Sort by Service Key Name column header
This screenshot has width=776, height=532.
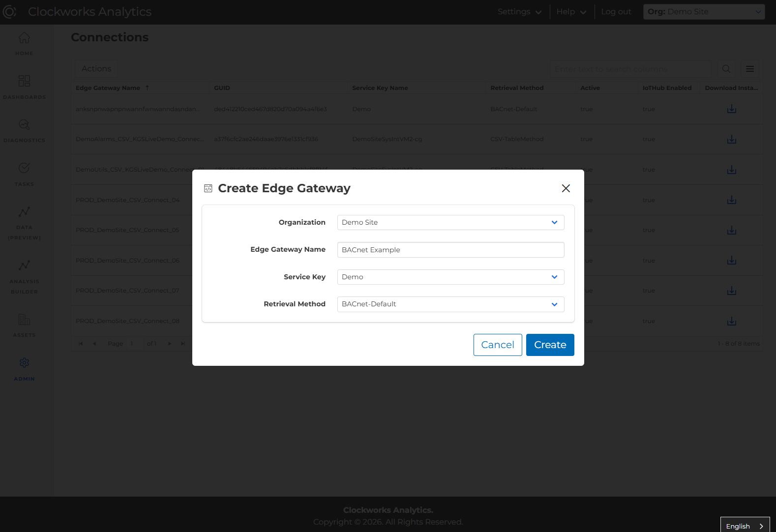pos(380,88)
